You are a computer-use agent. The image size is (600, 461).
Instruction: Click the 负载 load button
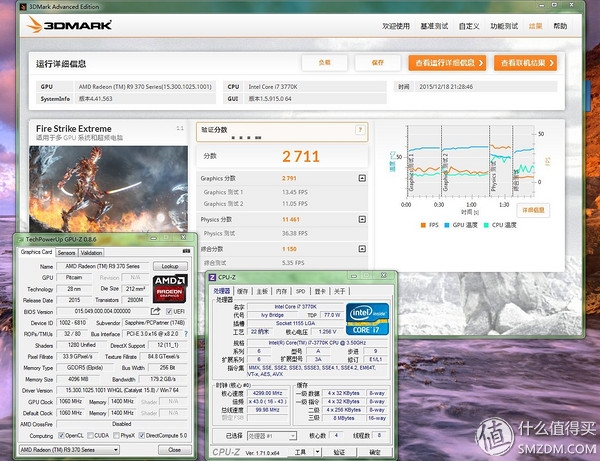[x=324, y=63]
